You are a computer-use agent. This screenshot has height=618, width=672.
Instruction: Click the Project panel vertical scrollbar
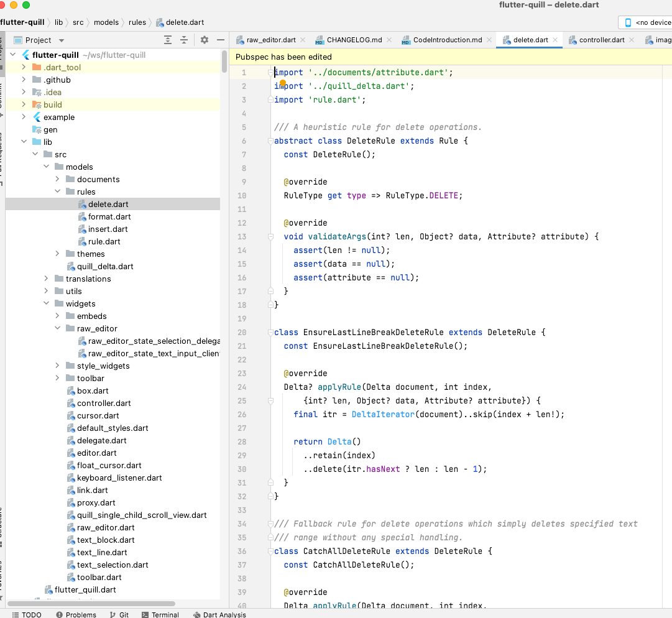224,62
